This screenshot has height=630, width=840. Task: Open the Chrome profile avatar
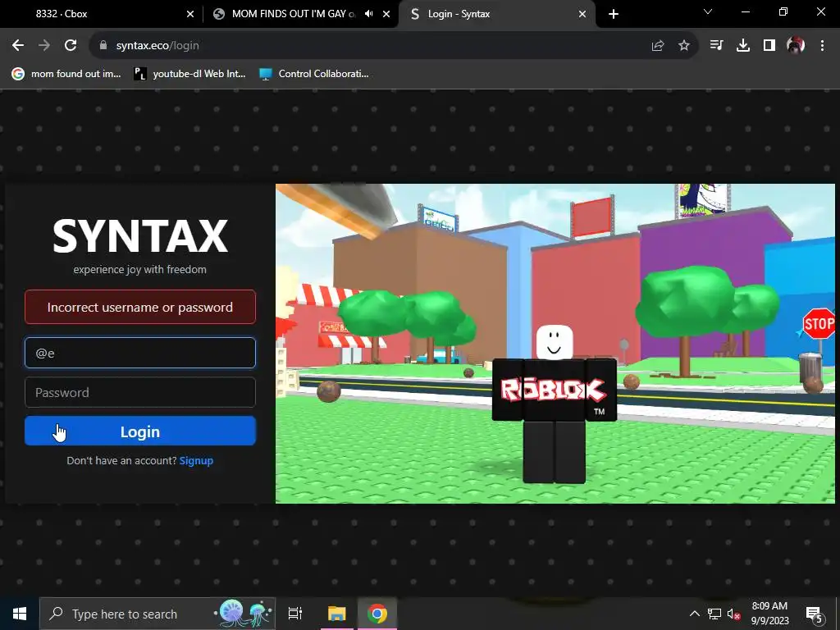(796, 46)
